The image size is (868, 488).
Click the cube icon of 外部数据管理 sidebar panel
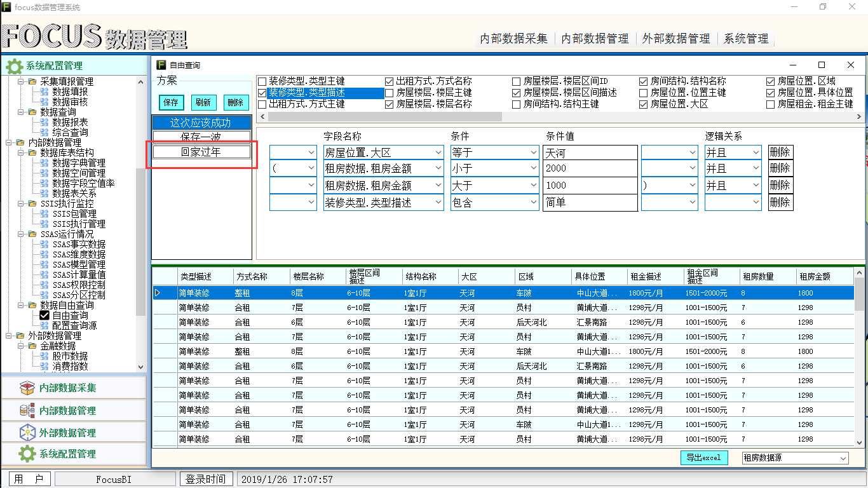[x=27, y=432]
